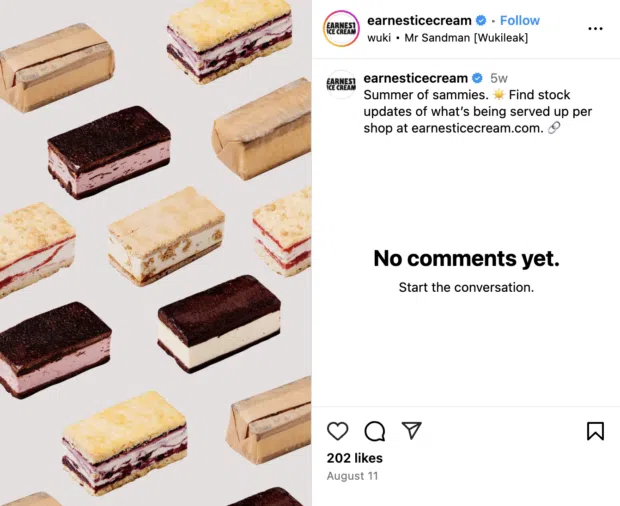Viewport: 620px width, 506px height.
Task: Open the three-dot more options menu
Action: (595, 28)
